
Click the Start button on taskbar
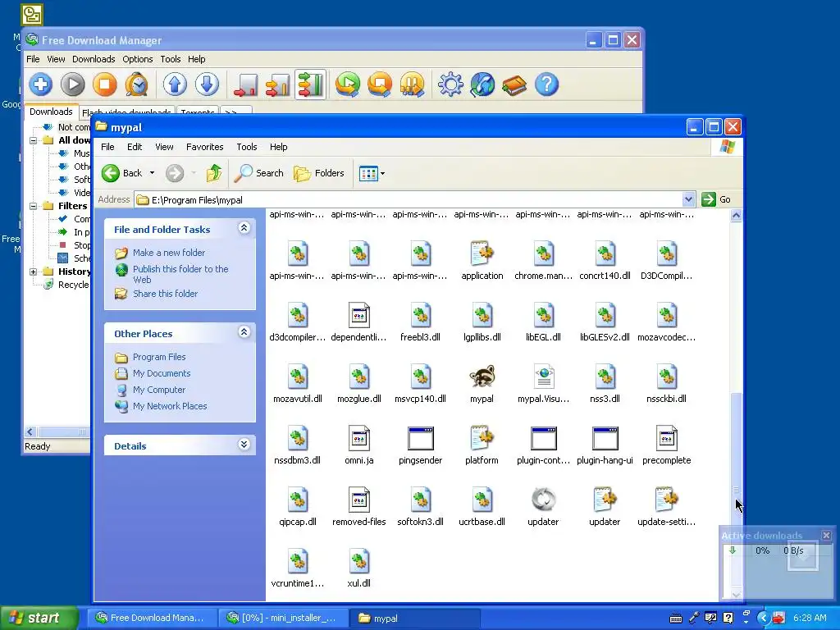click(x=39, y=619)
